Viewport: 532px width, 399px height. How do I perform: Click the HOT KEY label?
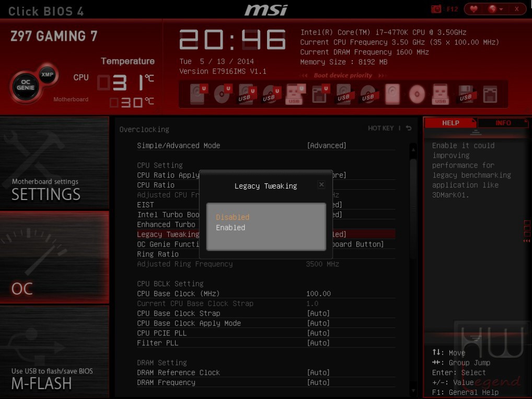tap(380, 128)
